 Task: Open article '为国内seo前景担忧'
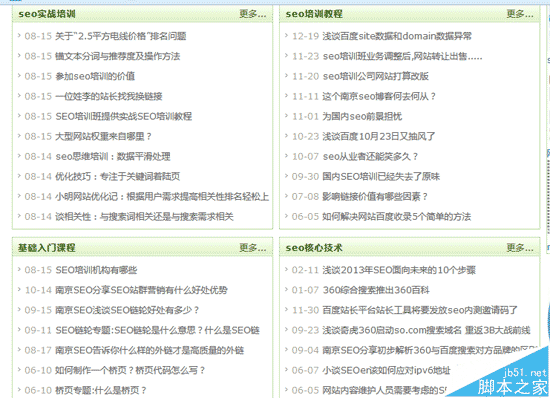[x=362, y=116]
